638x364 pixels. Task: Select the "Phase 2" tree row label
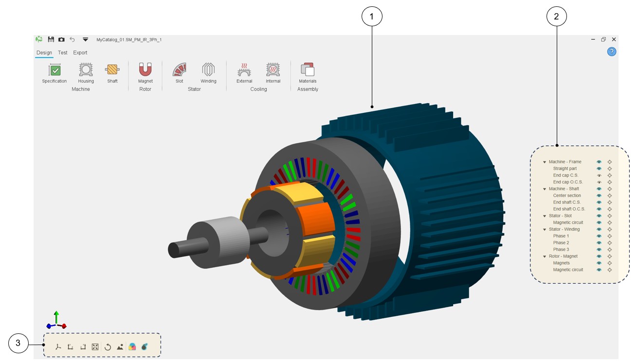tap(561, 243)
